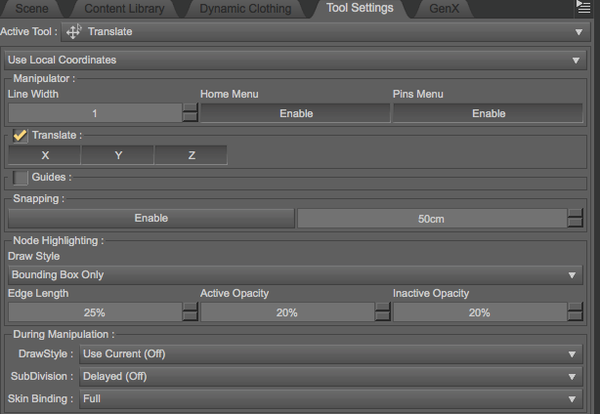
Task: Open the GenX tab
Action: (444, 8)
